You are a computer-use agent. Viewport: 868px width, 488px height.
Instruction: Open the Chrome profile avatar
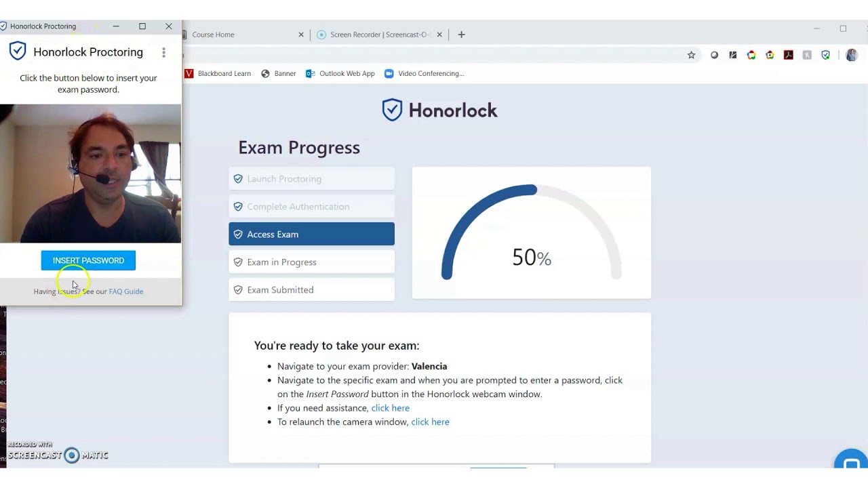click(852, 55)
